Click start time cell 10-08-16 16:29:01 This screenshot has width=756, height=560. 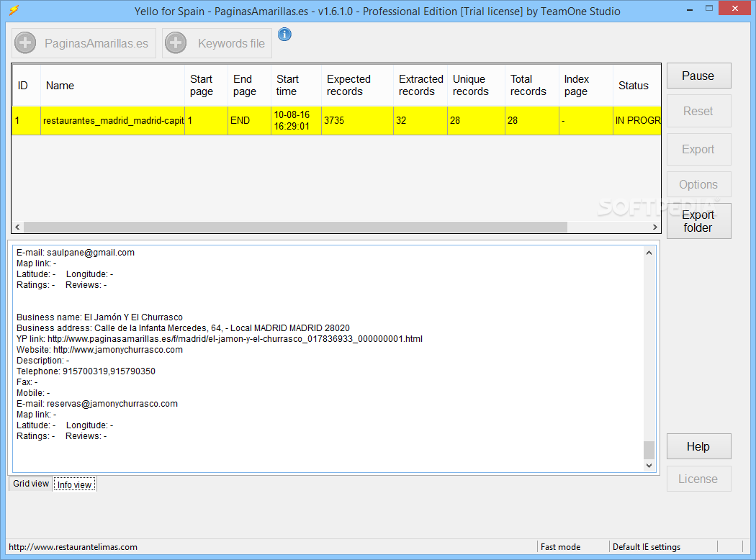tap(296, 120)
